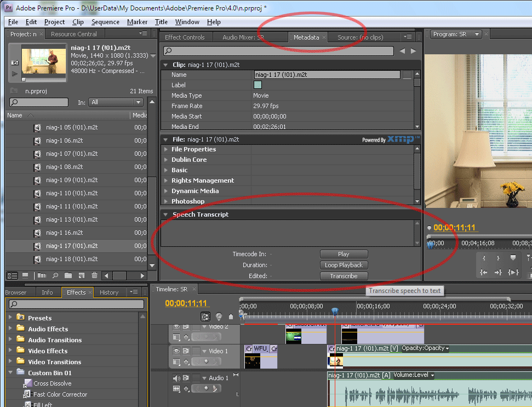Viewport: 532px width, 407px height.
Task: Click Set In Point in Program monitor
Action: point(484,258)
